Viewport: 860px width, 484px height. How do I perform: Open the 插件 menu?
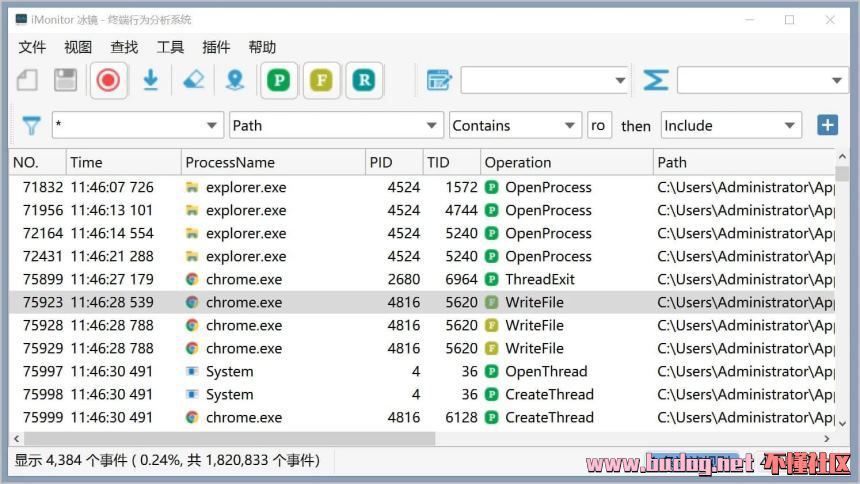[216, 47]
